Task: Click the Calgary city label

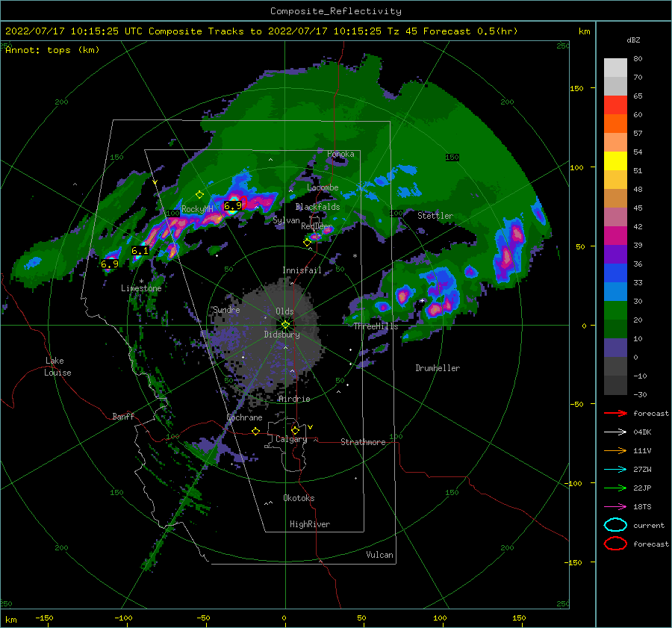Action: click(291, 439)
